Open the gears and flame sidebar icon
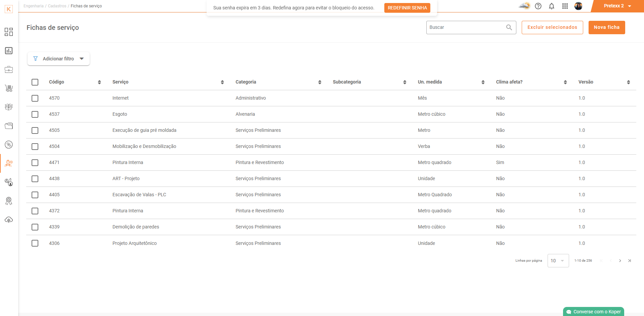Viewport: 644px width, 316px height. click(9, 182)
